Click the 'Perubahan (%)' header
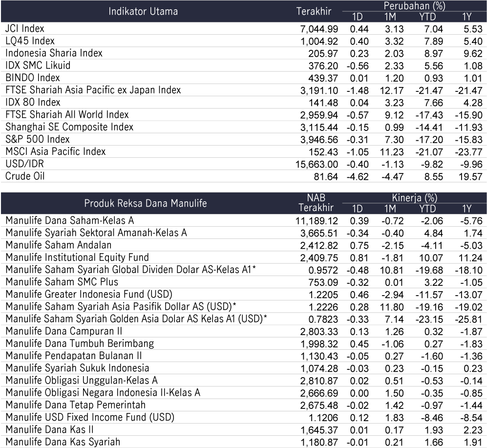The height and width of the screenshot is (448, 487). pyautogui.click(x=414, y=6)
